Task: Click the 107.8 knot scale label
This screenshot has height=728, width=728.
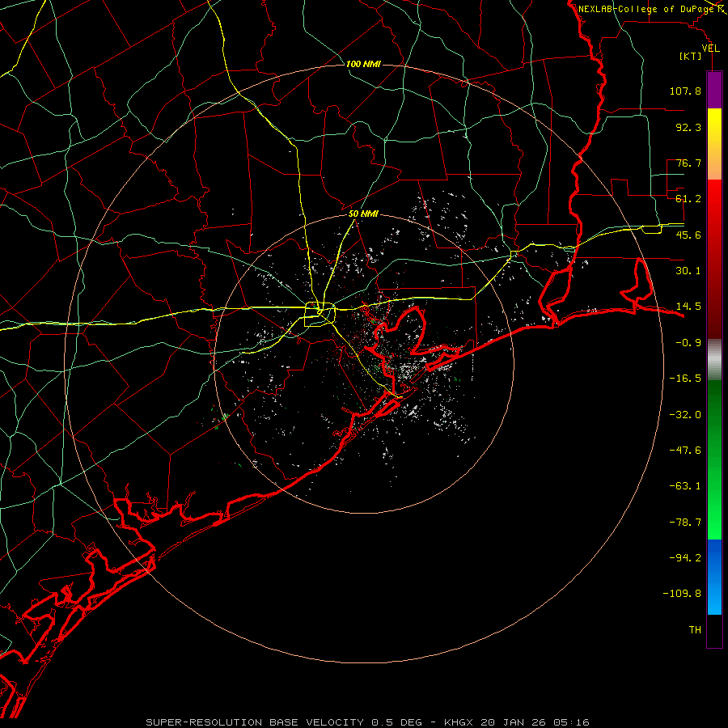Action: 685,91
